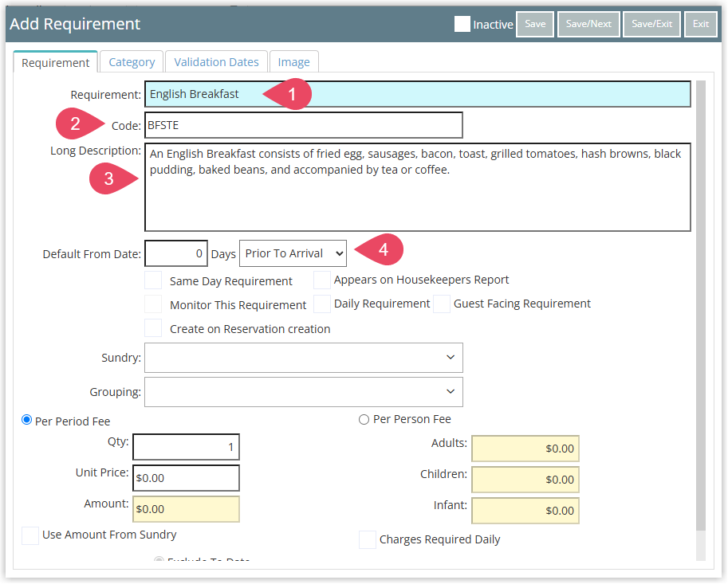
Task: Click into the Requirement name field
Action: 417,94
